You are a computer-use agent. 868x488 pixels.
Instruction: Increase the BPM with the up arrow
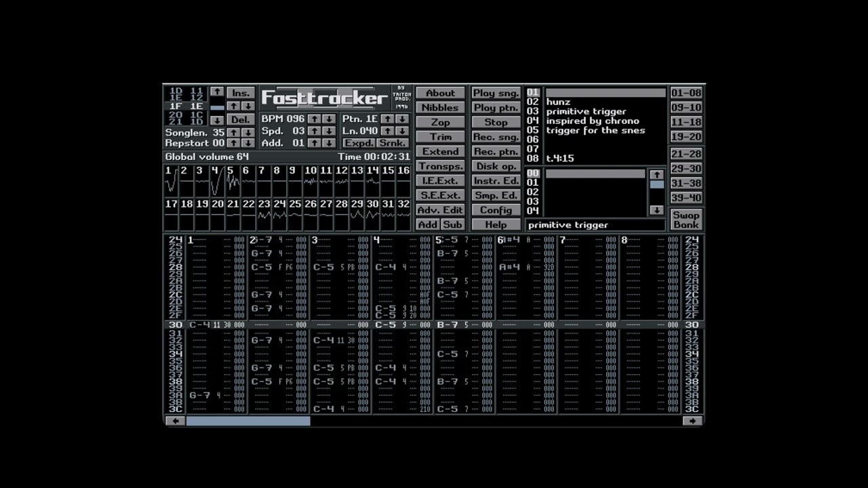click(313, 119)
